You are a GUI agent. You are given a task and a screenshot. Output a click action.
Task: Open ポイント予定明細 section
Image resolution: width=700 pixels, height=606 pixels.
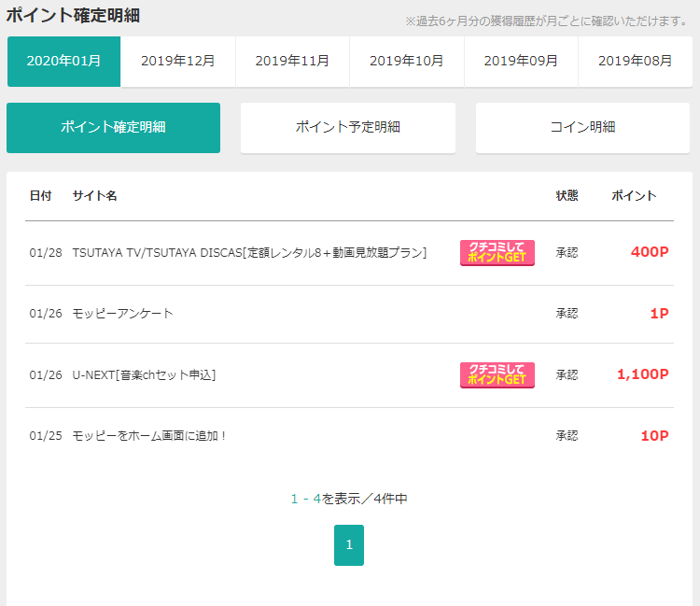(348, 128)
